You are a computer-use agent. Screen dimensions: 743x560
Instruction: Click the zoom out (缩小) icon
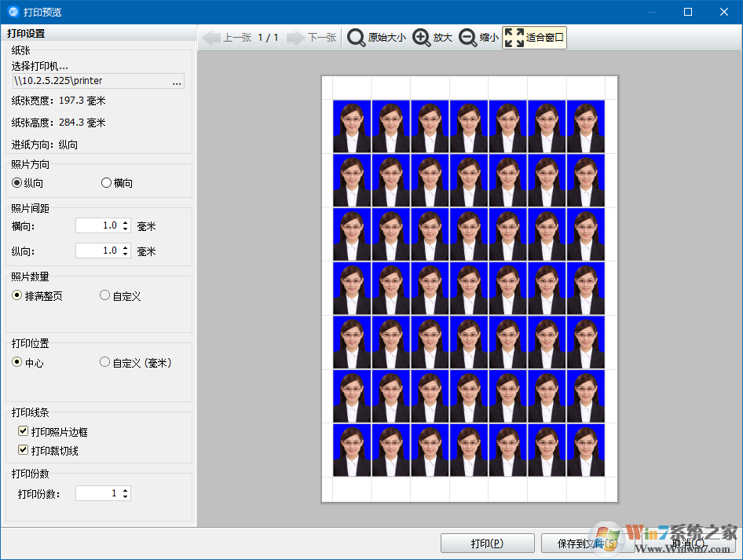467,38
